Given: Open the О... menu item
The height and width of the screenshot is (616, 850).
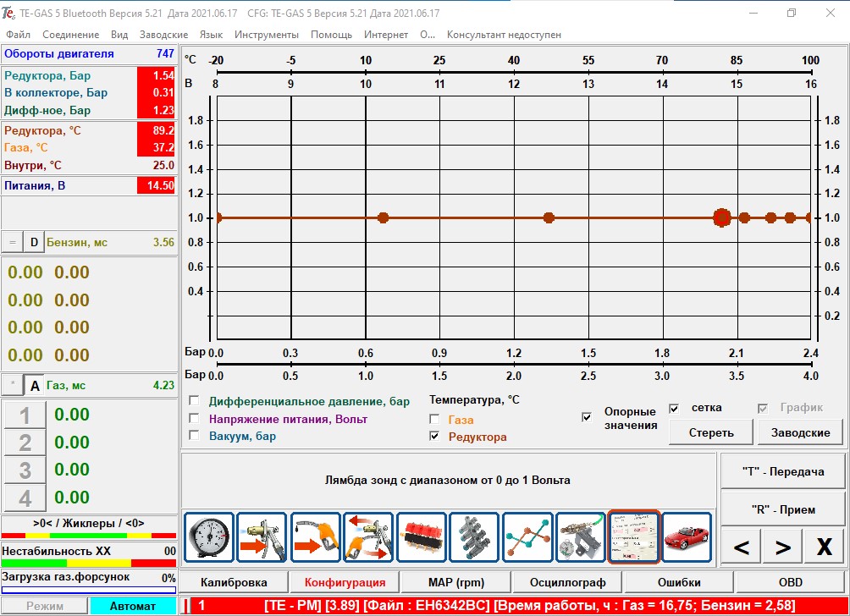Looking at the screenshot, I should click(428, 35).
